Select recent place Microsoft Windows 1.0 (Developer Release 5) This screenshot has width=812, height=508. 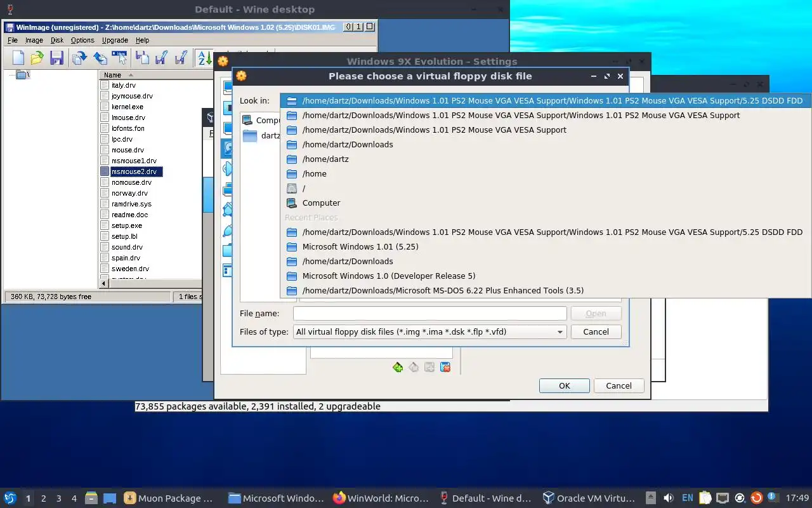click(x=546, y=276)
